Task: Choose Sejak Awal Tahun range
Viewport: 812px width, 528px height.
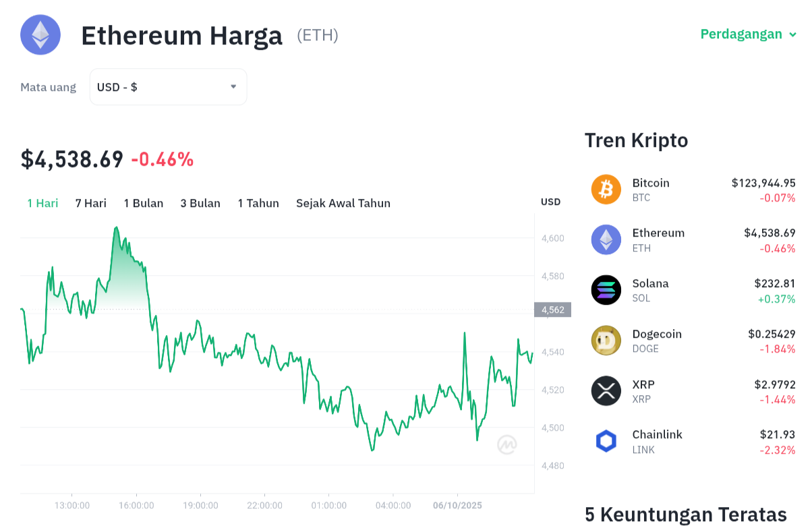Action: 343,203
